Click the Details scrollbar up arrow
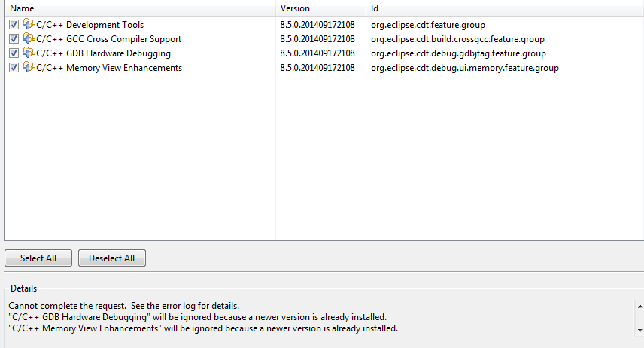This screenshot has height=348, width=644. point(640,307)
